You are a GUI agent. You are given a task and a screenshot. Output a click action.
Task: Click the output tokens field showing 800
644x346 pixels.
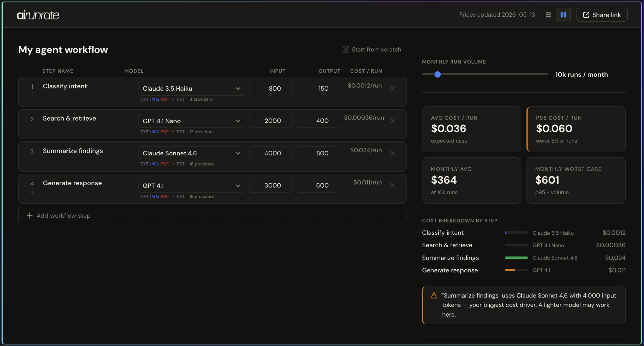[x=319, y=153]
